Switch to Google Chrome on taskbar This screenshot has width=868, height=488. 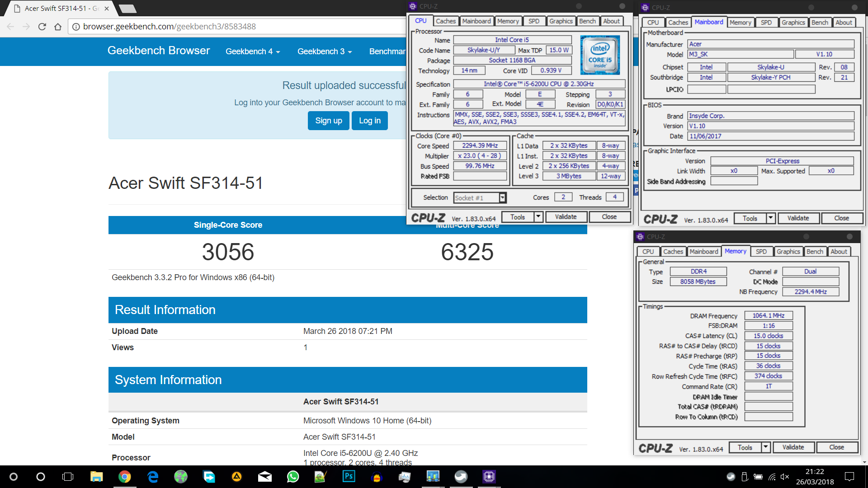click(125, 477)
